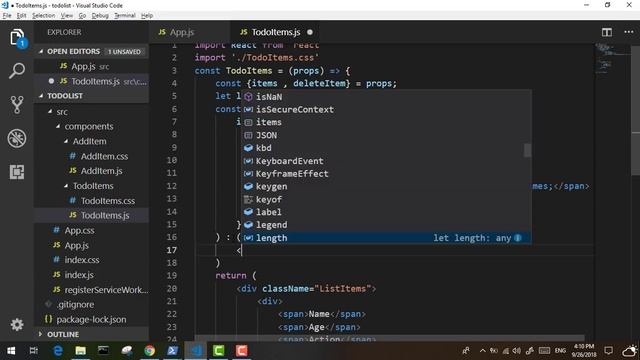
Task: Open the editor More Actions ellipsis
Action: tap(629, 32)
